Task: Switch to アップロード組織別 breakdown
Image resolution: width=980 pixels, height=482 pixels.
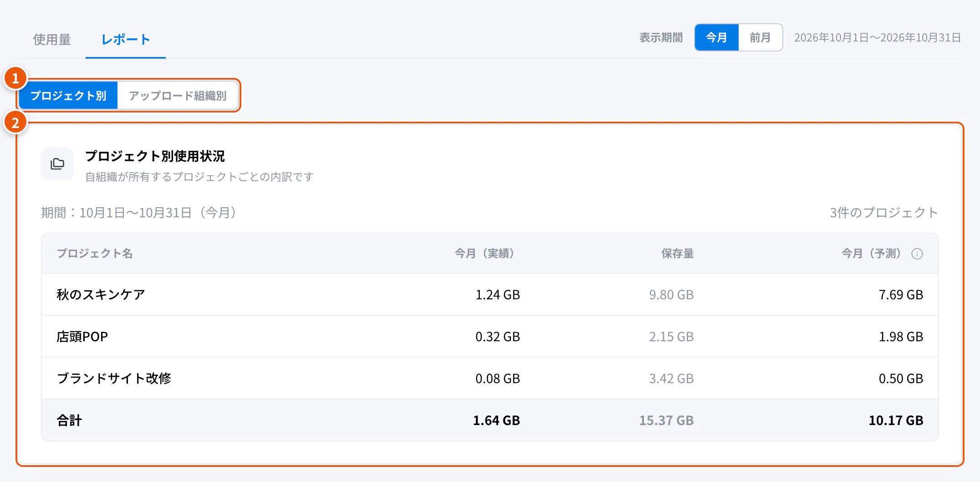Action: pyautogui.click(x=178, y=96)
